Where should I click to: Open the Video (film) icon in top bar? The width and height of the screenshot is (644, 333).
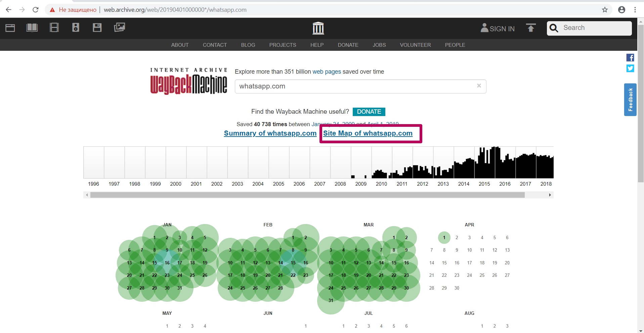coord(54,28)
